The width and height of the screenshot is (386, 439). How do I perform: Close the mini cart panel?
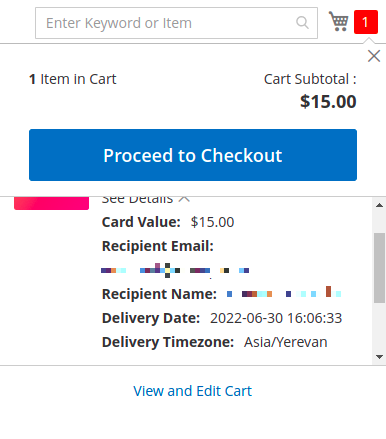(374, 56)
